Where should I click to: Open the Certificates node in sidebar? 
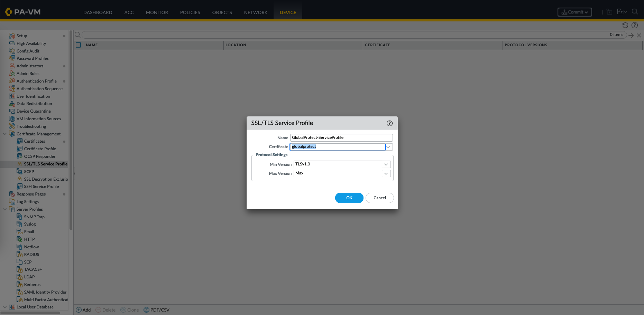[x=35, y=141]
